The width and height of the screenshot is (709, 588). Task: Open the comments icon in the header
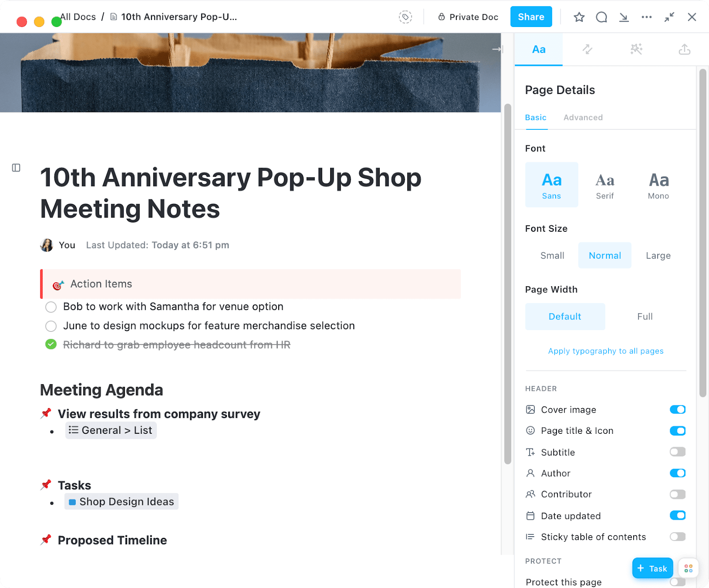coord(601,17)
